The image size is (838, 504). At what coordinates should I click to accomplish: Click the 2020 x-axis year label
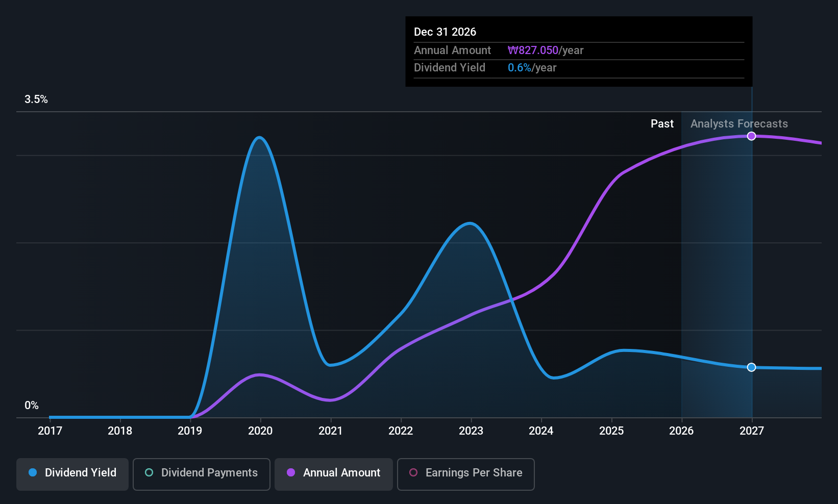click(260, 431)
